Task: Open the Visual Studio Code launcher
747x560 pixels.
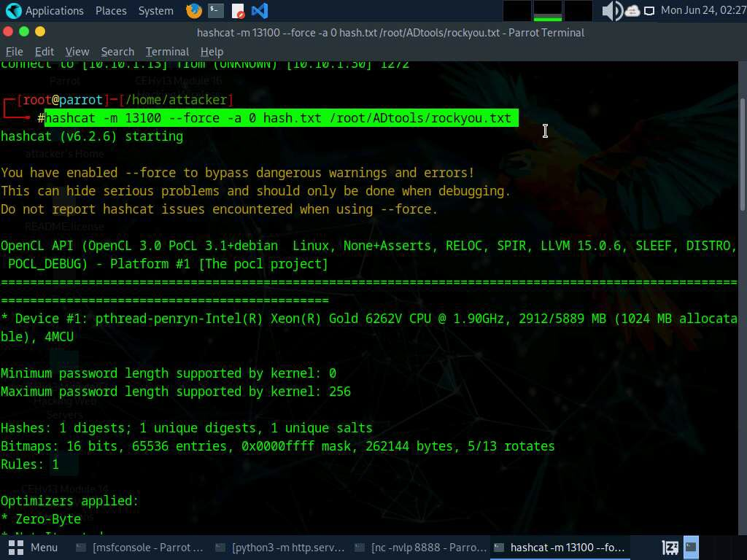Action: [259, 11]
